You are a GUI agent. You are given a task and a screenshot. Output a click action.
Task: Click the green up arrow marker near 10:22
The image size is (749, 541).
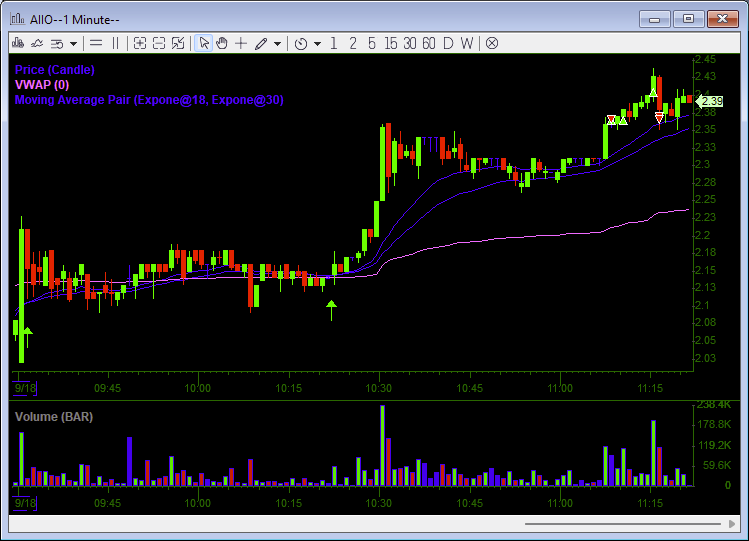coord(332,310)
